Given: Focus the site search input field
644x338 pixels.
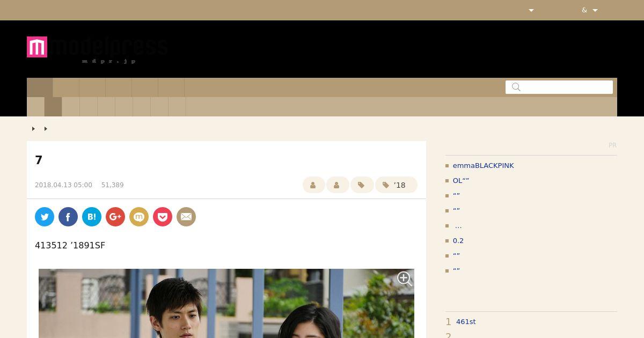Looking at the screenshot, I should pyautogui.click(x=559, y=87).
